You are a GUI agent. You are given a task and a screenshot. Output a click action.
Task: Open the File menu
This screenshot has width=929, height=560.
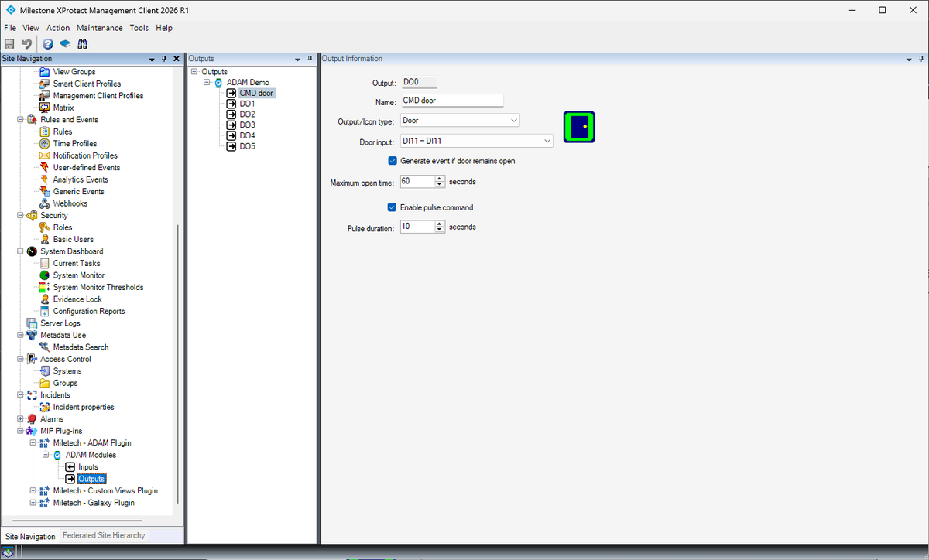coord(10,28)
